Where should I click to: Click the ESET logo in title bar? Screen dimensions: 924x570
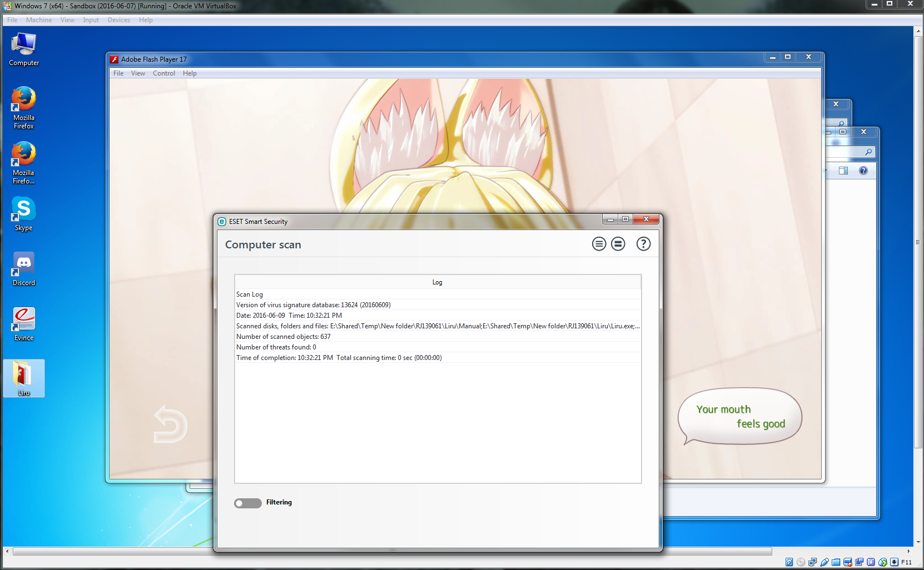pos(222,222)
